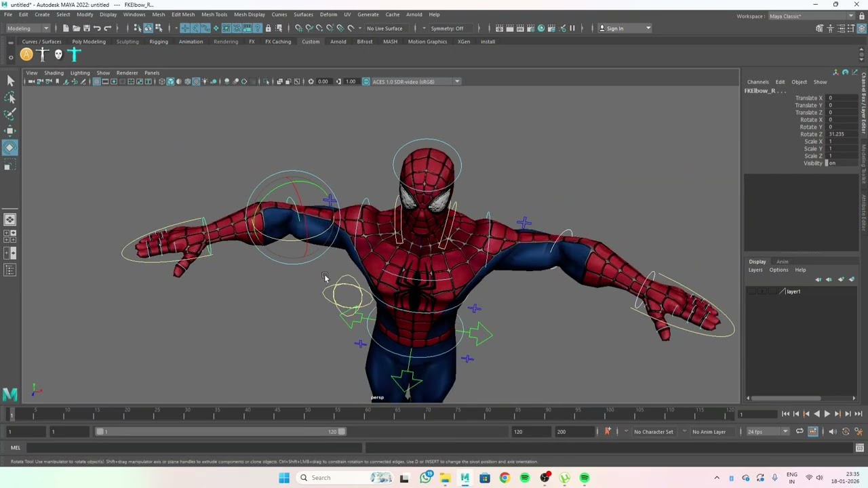Click the white human figure shelf icon

tap(42, 55)
